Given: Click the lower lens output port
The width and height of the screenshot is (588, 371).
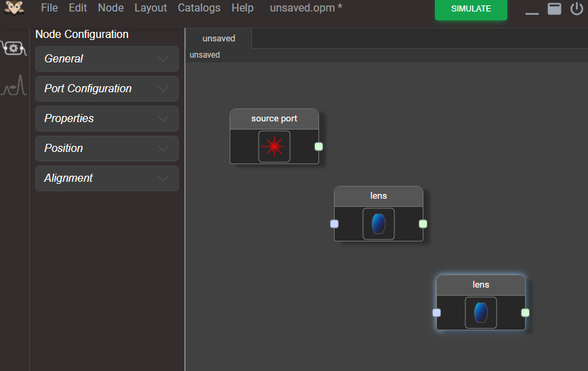Looking at the screenshot, I should (526, 313).
